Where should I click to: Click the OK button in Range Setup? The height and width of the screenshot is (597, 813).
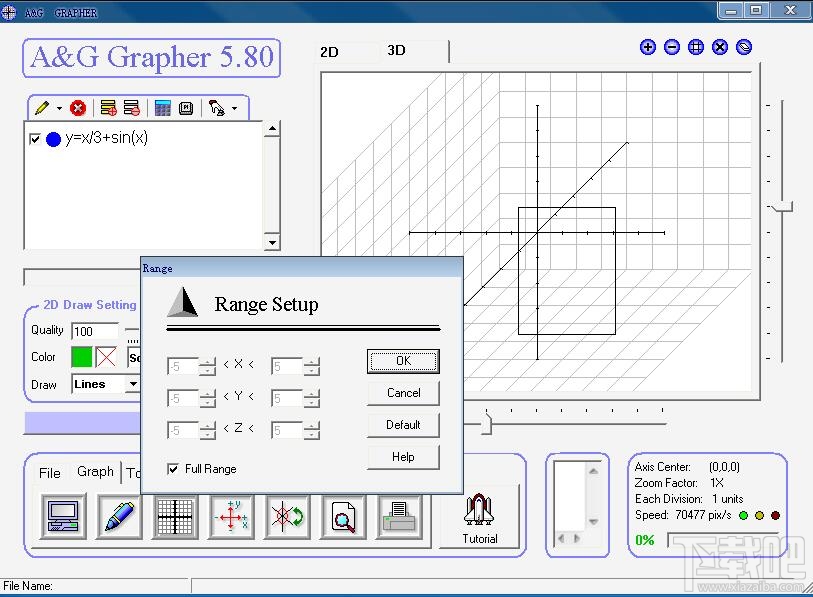[403, 361]
